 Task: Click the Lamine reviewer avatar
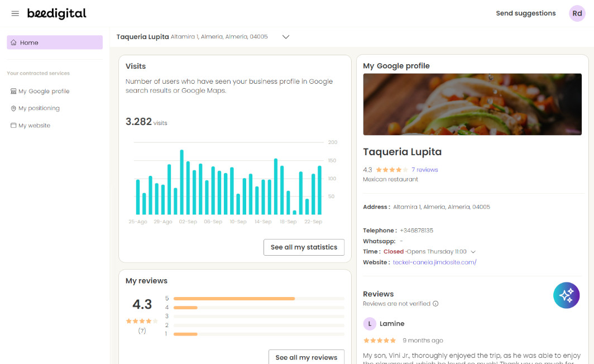370,324
